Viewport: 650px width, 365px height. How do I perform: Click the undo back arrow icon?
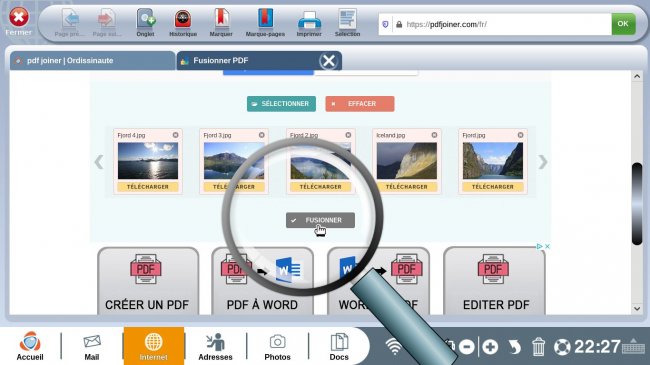pos(514,347)
